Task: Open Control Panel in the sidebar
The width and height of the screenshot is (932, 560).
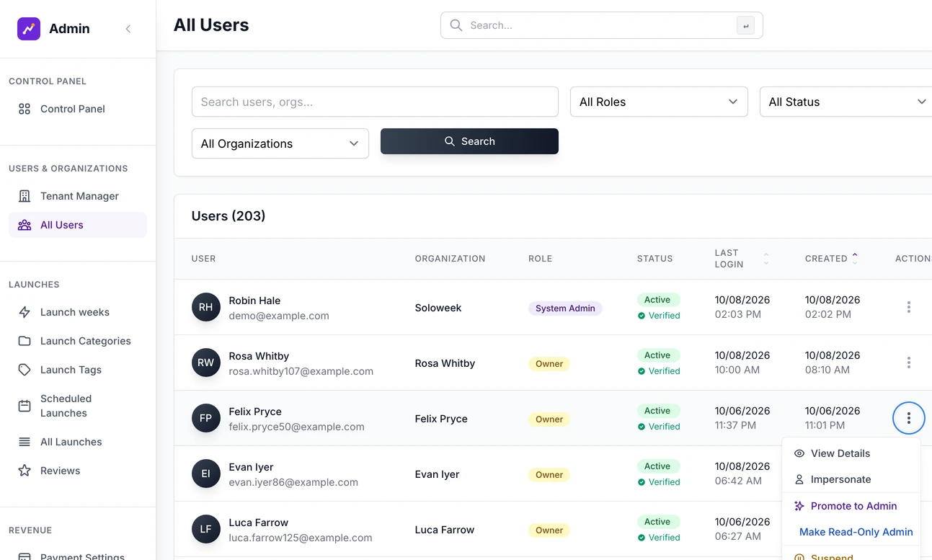Action: coord(78,109)
